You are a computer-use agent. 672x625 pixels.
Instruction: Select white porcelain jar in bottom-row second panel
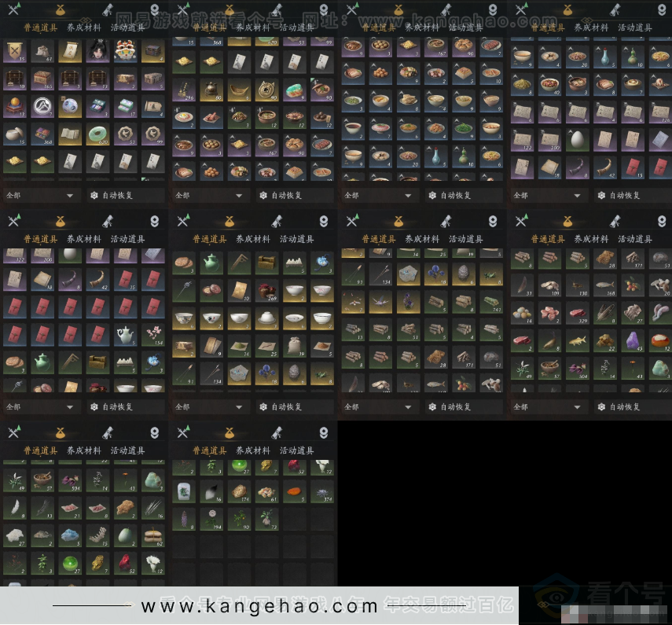[184, 491]
